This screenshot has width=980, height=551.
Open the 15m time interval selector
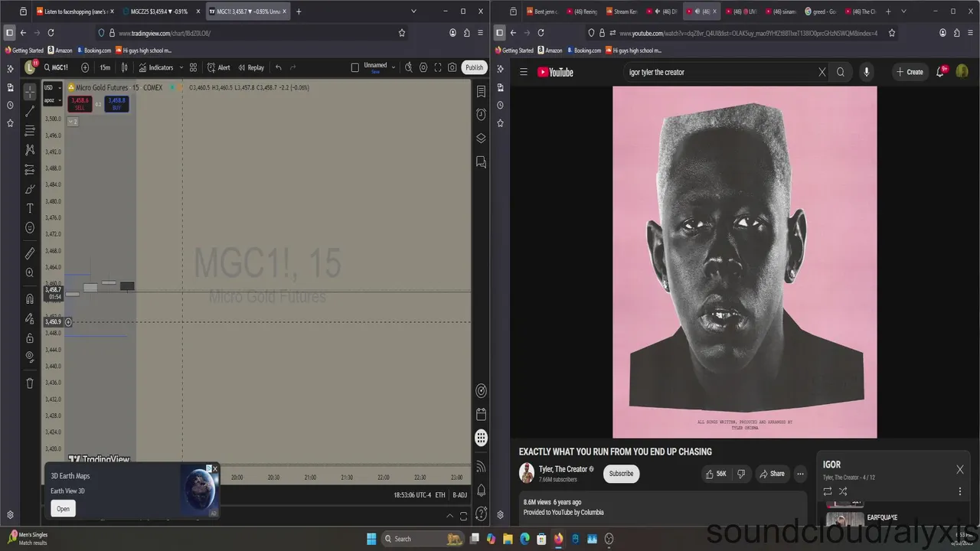point(105,67)
